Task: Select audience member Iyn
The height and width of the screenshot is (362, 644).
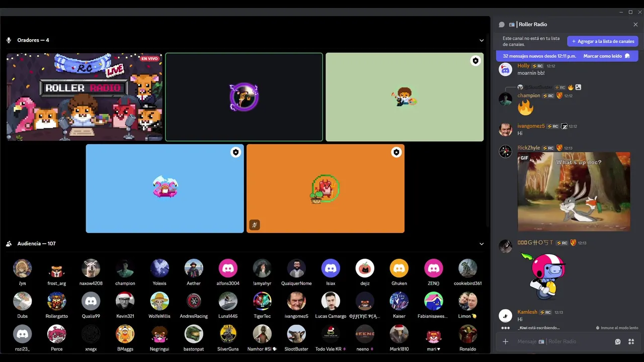Action: pos(22,272)
